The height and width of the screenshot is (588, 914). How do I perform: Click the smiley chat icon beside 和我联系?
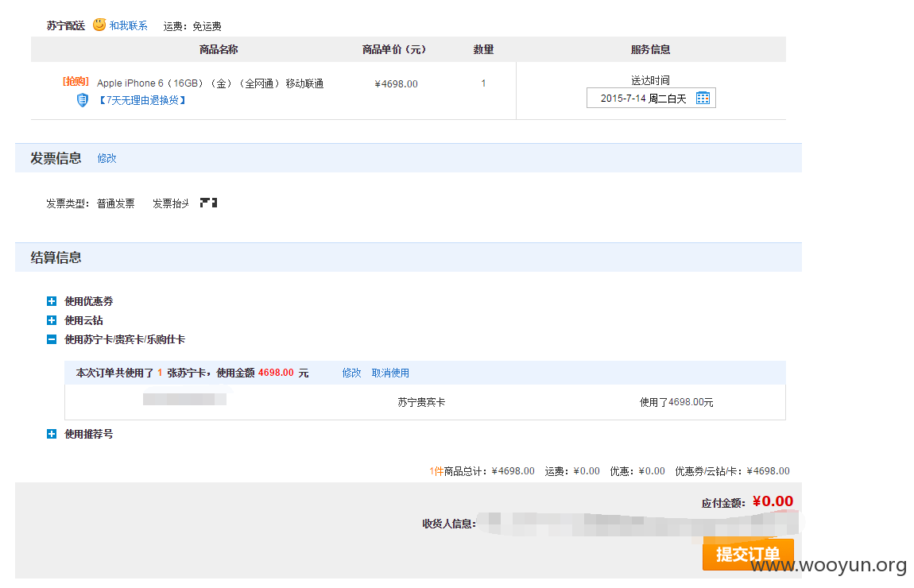[x=99, y=25]
